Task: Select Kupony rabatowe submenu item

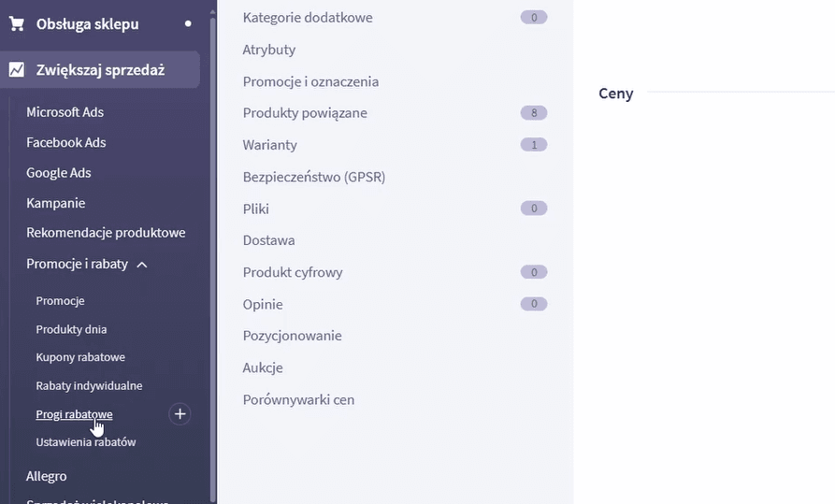Action: tap(80, 357)
